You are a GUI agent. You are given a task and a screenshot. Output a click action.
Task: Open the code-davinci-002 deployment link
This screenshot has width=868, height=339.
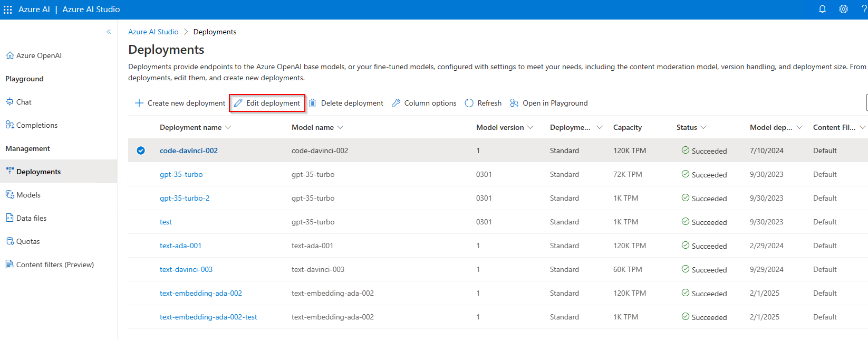click(189, 150)
